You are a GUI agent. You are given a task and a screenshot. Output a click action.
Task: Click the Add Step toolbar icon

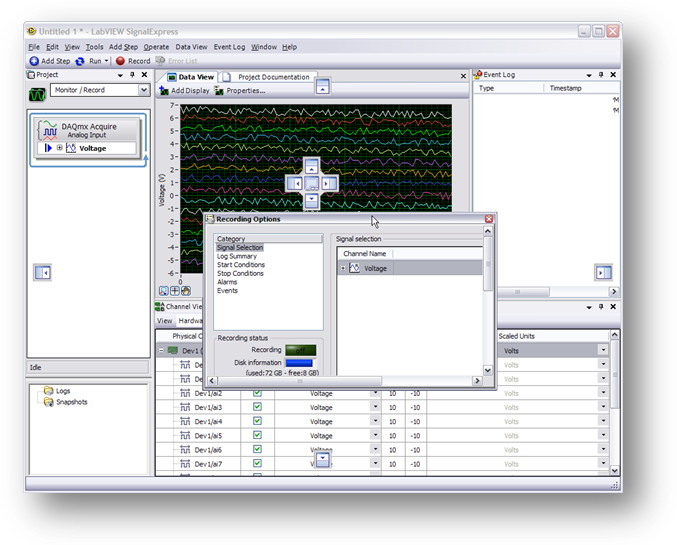[34, 61]
